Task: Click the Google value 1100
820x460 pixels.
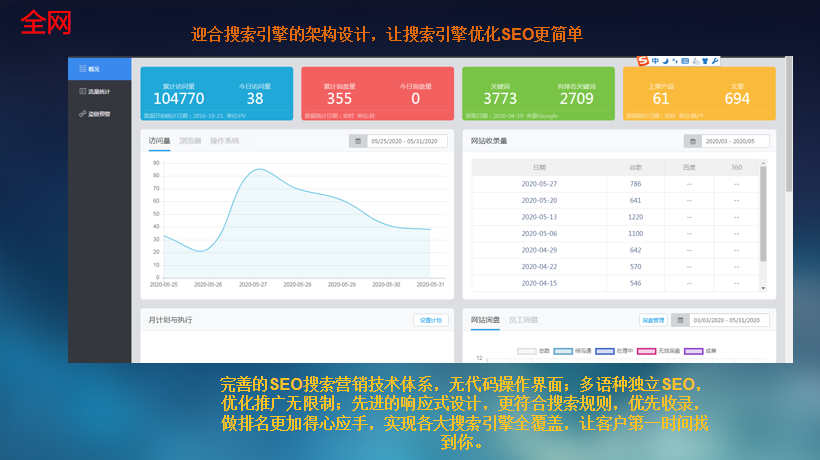Action: [x=635, y=234]
